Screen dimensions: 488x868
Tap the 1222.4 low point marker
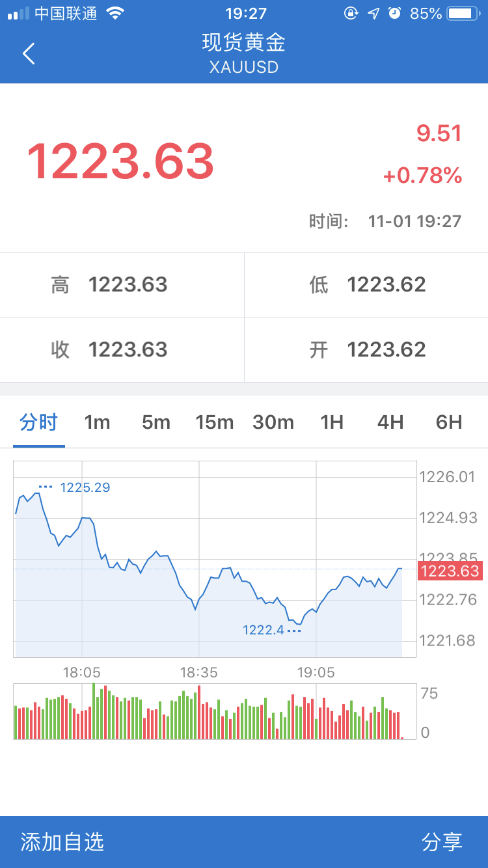(264, 630)
